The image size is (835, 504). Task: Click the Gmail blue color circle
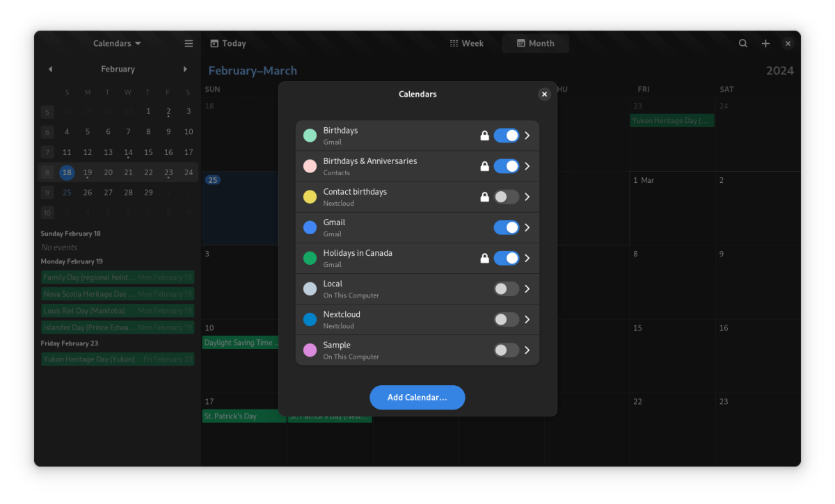click(x=310, y=227)
